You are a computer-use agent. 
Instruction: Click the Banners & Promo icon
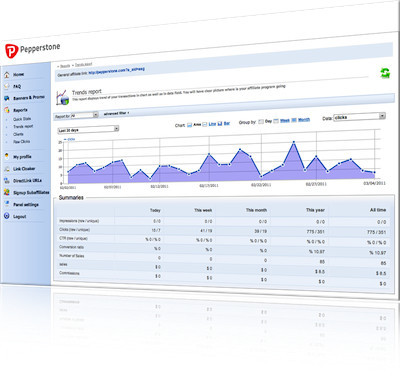click(7, 98)
